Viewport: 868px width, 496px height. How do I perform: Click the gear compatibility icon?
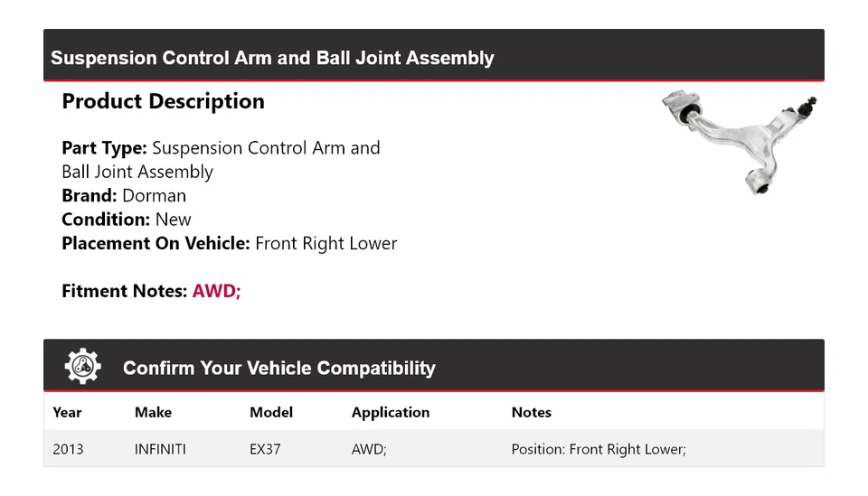point(83,366)
